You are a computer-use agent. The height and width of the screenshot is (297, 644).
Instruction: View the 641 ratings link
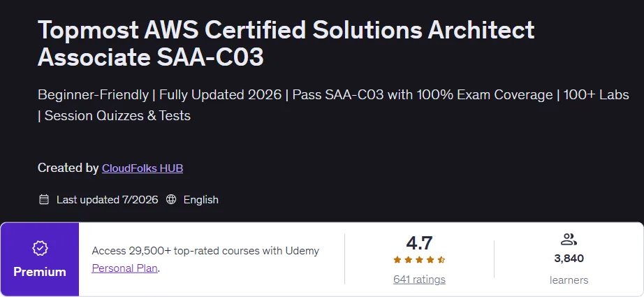coord(419,280)
